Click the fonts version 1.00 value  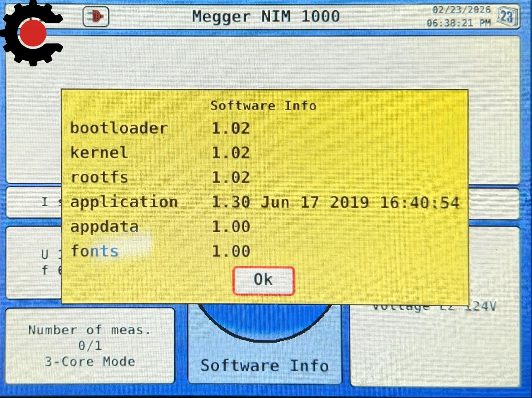(x=231, y=251)
